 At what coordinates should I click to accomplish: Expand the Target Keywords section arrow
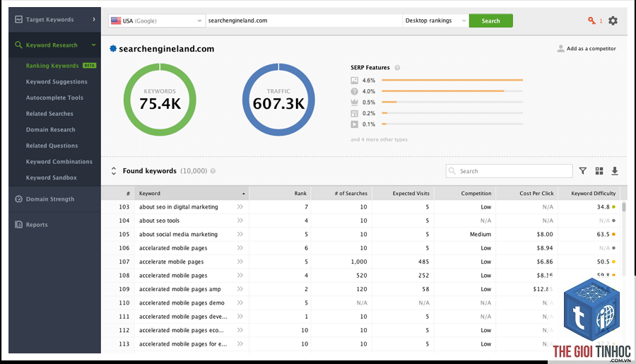coord(94,19)
